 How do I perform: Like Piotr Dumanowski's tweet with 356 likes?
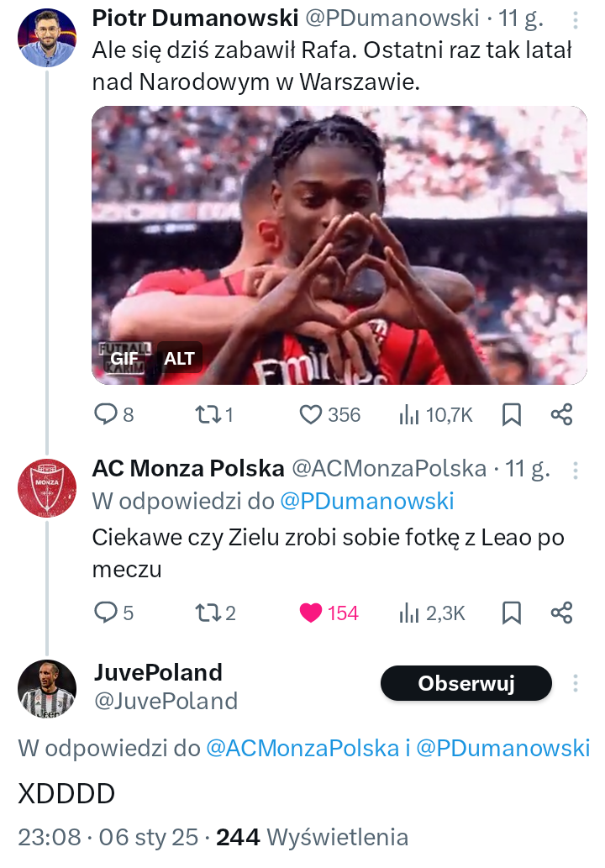(312, 414)
